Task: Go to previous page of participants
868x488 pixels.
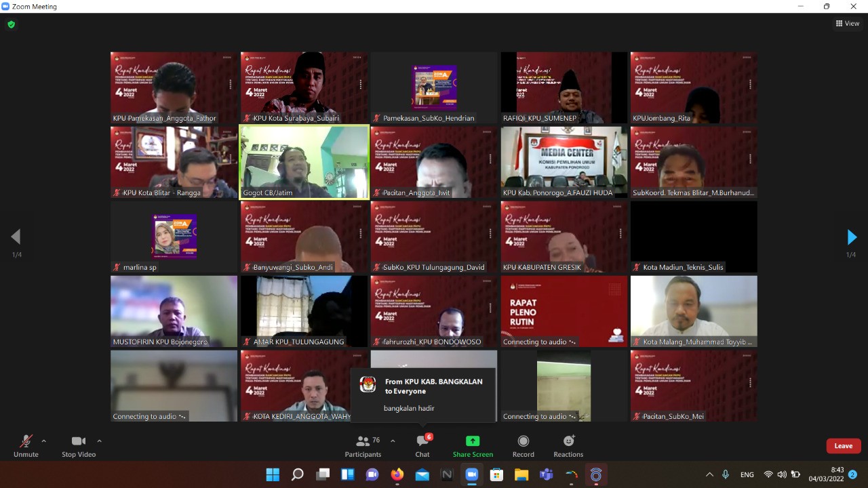Action: point(16,237)
